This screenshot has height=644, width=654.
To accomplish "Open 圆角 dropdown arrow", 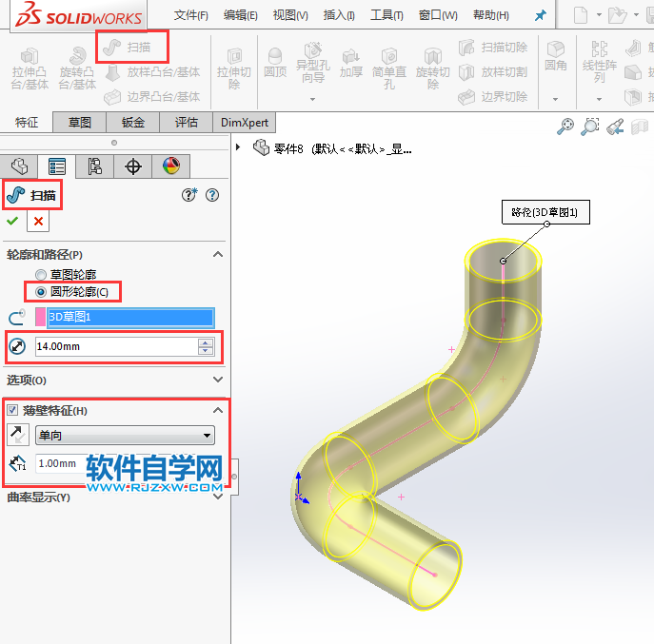I will (x=556, y=99).
